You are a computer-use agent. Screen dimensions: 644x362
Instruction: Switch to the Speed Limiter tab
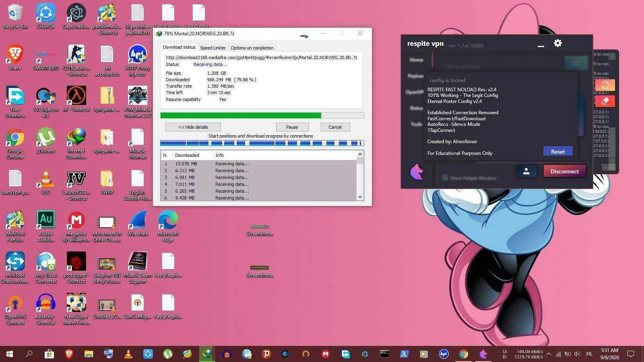[213, 48]
